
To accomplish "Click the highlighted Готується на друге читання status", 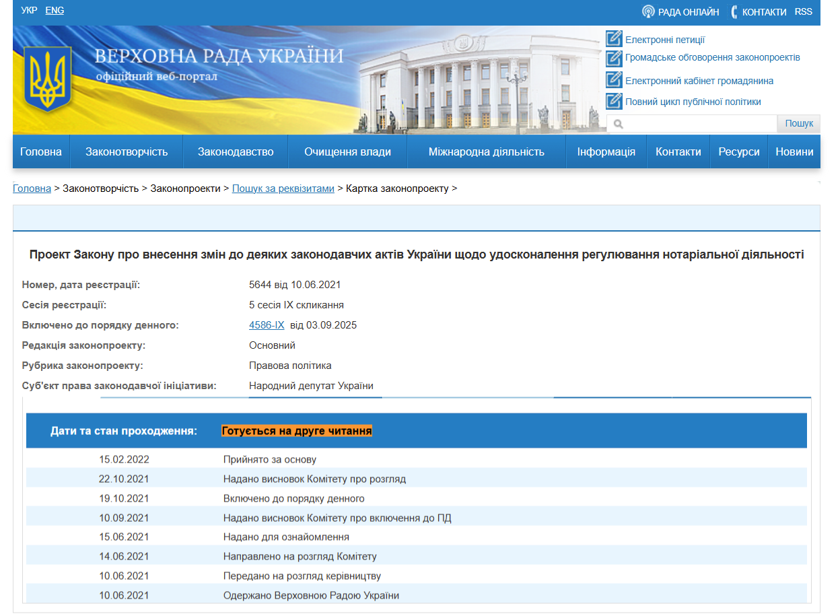I will pyautogui.click(x=297, y=430).
